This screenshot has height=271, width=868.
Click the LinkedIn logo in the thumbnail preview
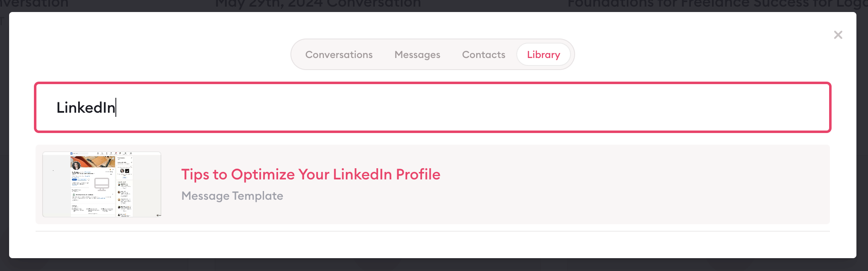(72, 153)
